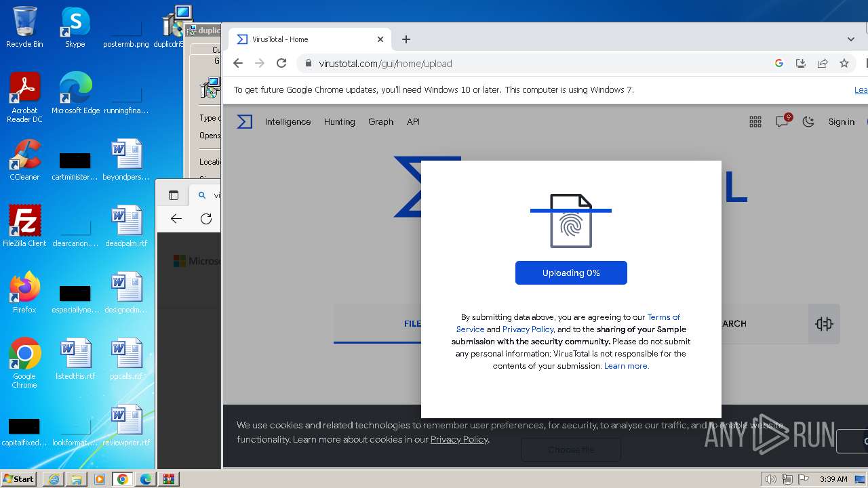This screenshot has height=488, width=868.
Task: Toggle VirusTotal dark mode moon icon
Action: point(808,122)
